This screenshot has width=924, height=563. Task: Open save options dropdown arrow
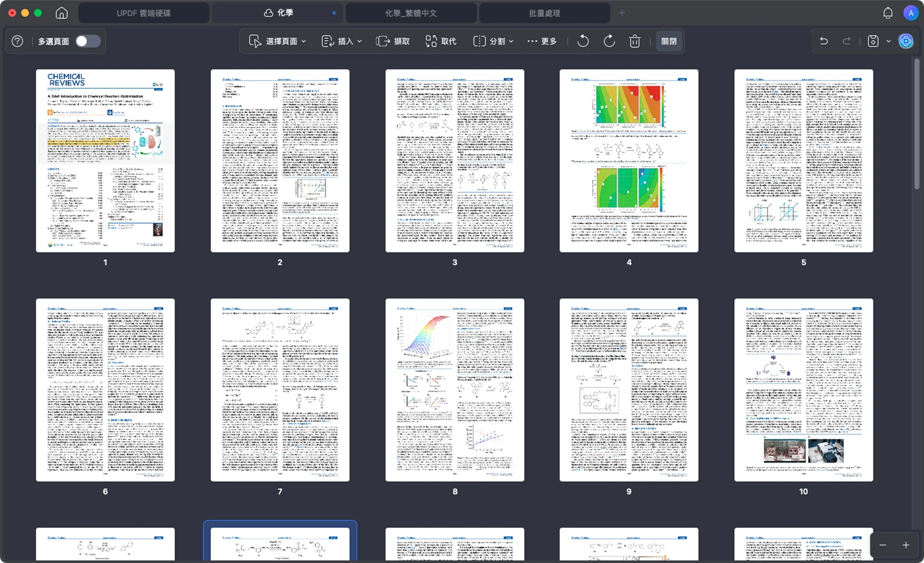point(888,41)
